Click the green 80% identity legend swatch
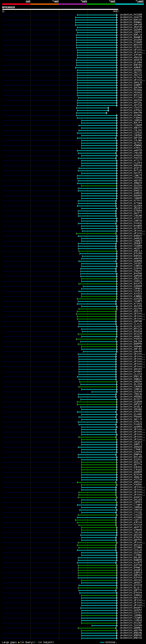Image resolution: width=146 pixels, height=644 pixels. coord(101,4)
